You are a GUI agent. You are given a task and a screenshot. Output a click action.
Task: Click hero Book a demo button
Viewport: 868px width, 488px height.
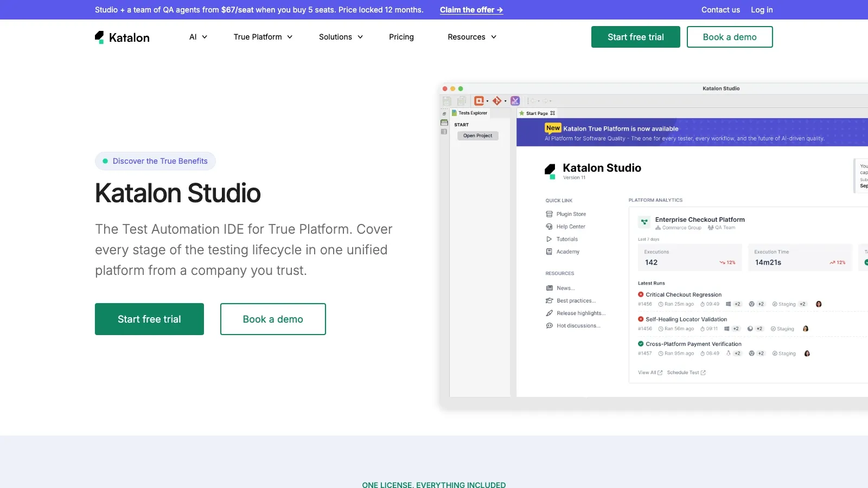pos(273,319)
